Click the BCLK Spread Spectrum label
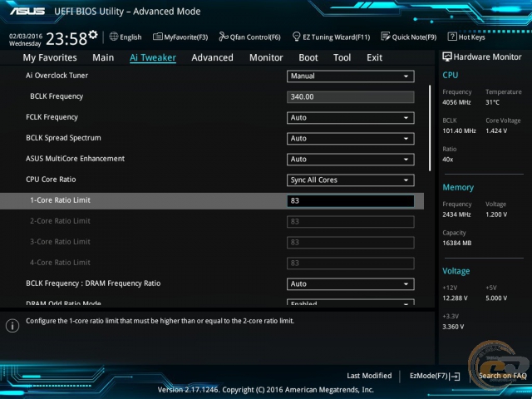Image resolution: width=532 pixels, height=399 pixels. (63, 138)
